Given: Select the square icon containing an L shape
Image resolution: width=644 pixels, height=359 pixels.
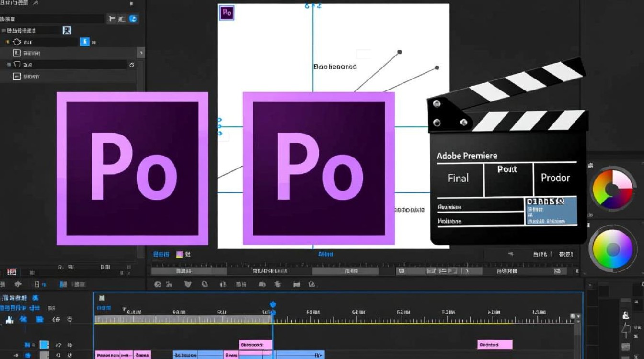Looking at the screenshot, I should pos(17,53).
